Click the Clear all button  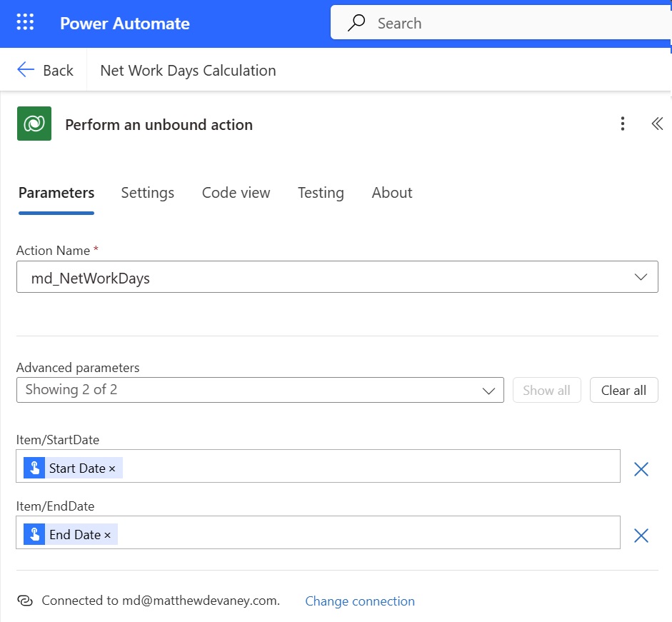click(x=623, y=390)
